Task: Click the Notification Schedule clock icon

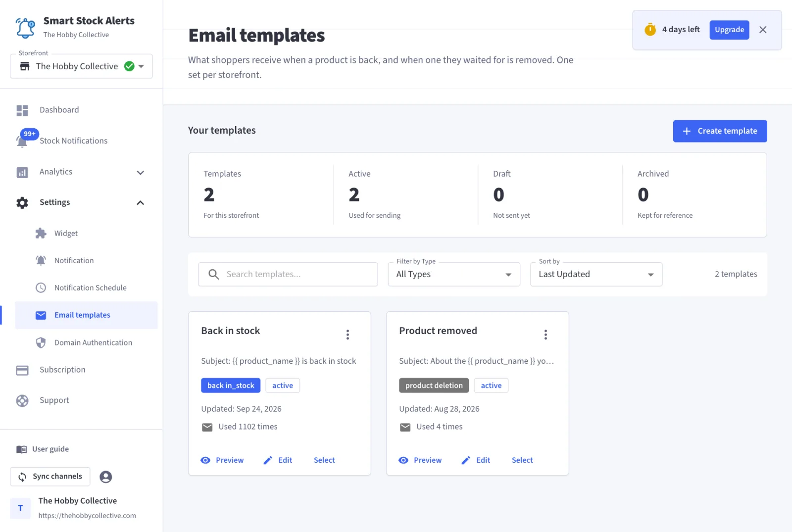Action: pos(41,288)
